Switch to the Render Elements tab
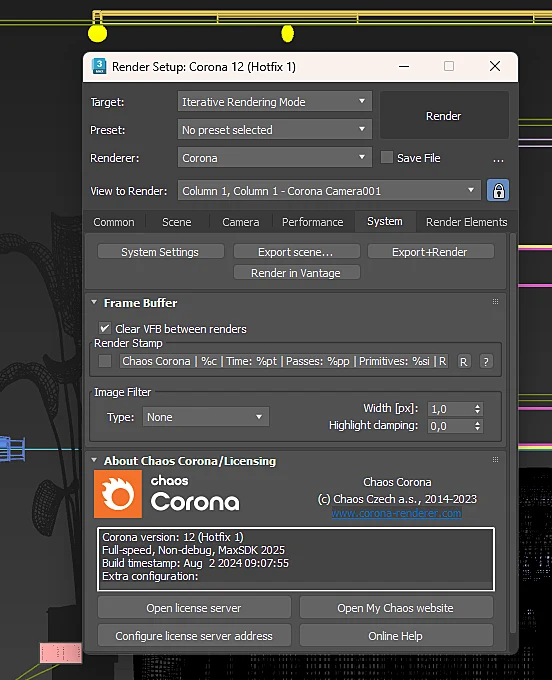Screen dimensions: 552x680 (x=466, y=222)
